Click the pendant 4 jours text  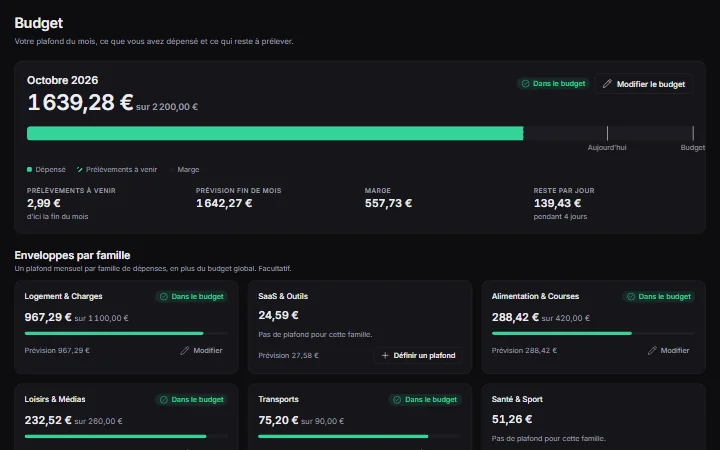(x=560, y=217)
